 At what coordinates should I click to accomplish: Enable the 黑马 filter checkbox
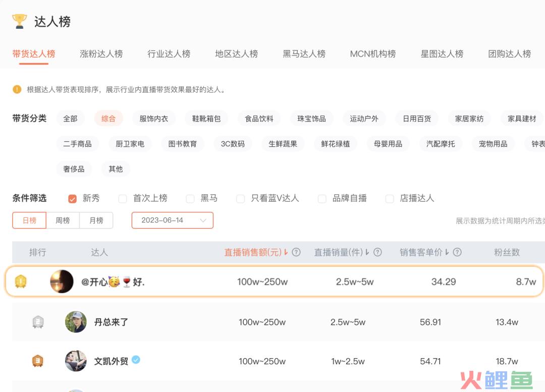tap(190, 199)
